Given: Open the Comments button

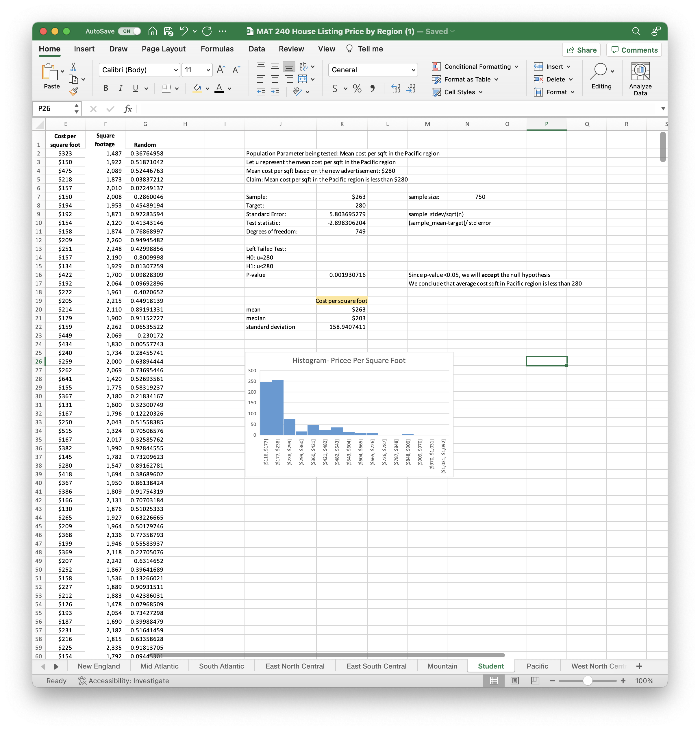Looking at the screenshot, I should pos(634,50).
